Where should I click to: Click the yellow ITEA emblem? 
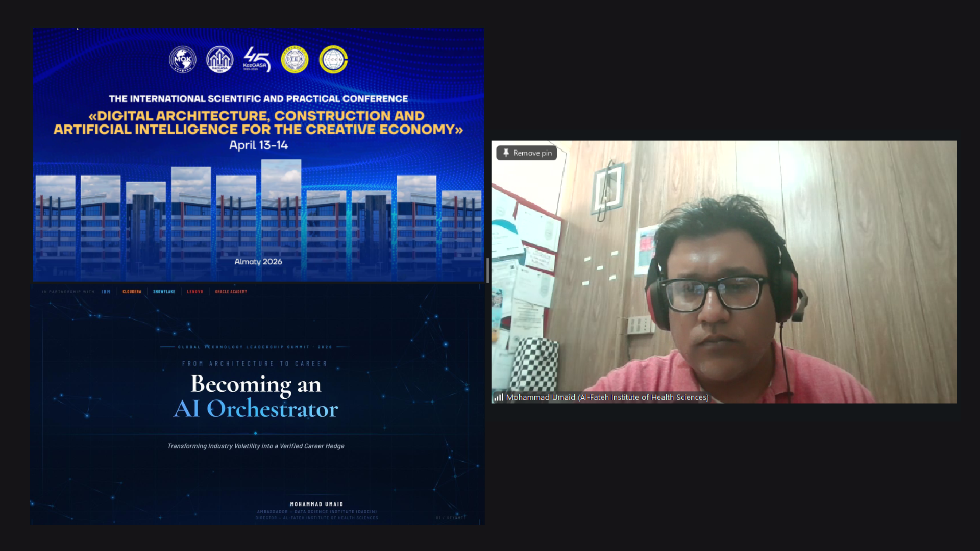click(x=295, y=60)
